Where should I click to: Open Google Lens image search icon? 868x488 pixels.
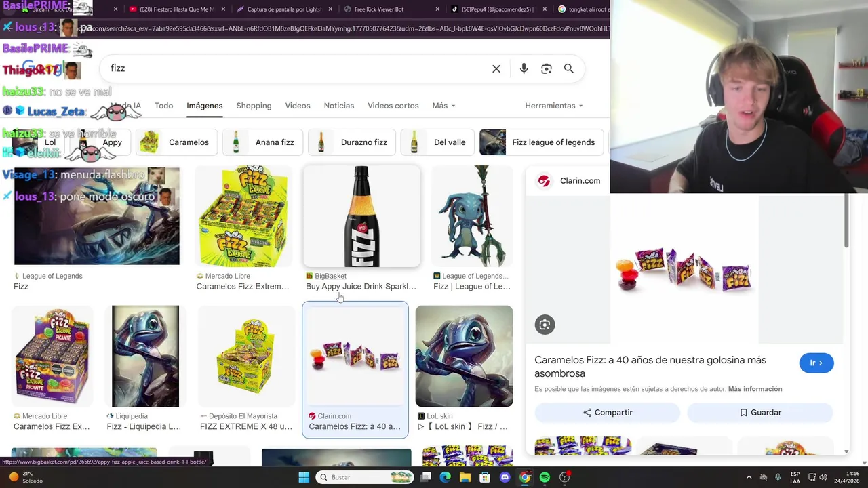tap(547, 68)
